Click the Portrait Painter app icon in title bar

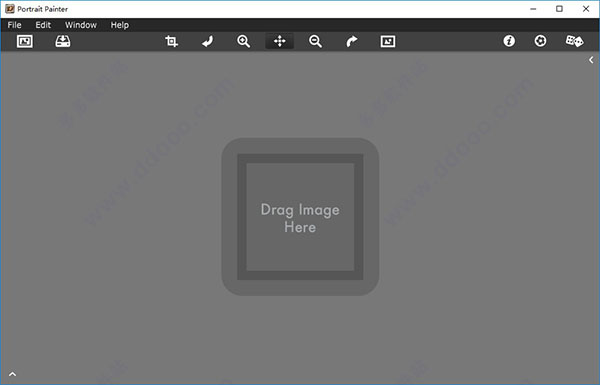pos(10,9)
